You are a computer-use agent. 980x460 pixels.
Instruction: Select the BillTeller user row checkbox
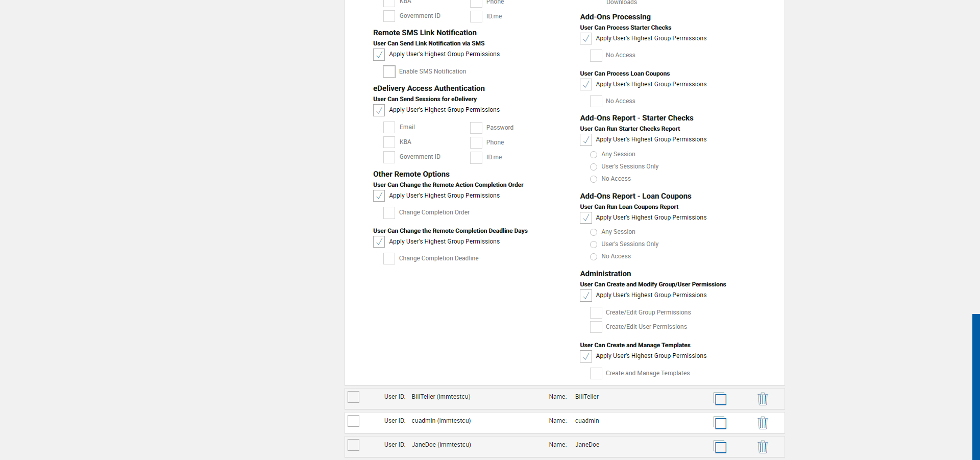tap(353, 397)
